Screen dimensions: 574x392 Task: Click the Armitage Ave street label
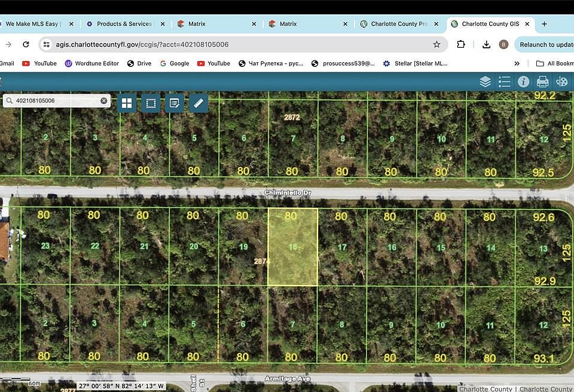pyautogui.click(x=288, y=378)
